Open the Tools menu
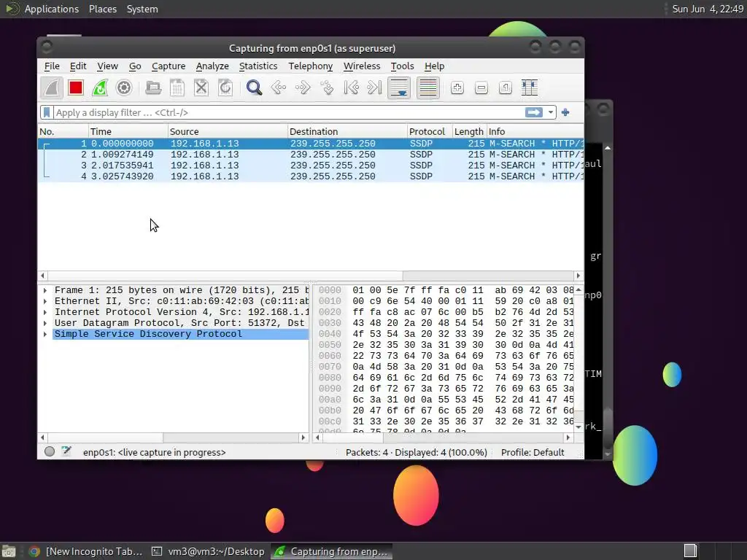Screen dimensions: 747x560 [403, 66]
